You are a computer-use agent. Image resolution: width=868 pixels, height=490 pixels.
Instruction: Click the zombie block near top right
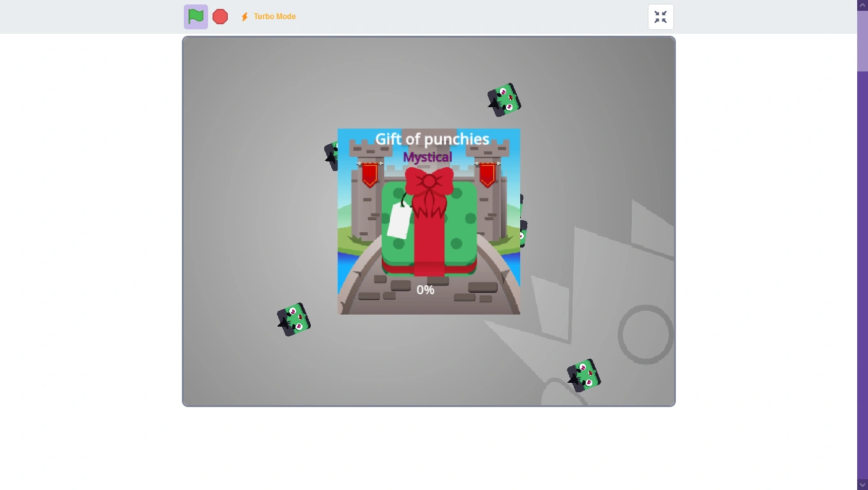pos(504,100)
